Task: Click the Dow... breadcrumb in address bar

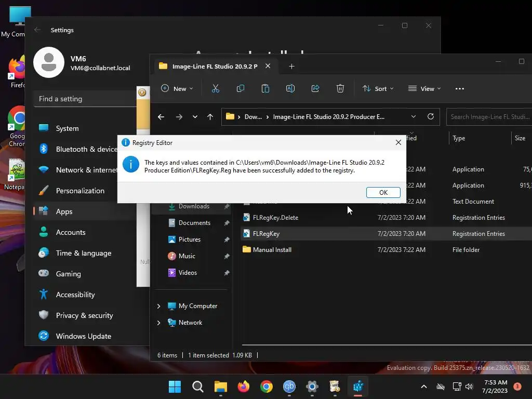Action: click(253, 117)
